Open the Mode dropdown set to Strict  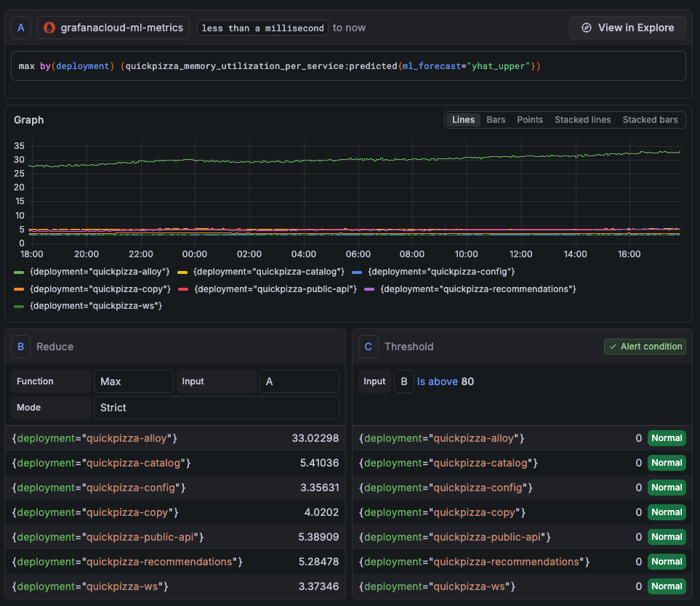217,408
